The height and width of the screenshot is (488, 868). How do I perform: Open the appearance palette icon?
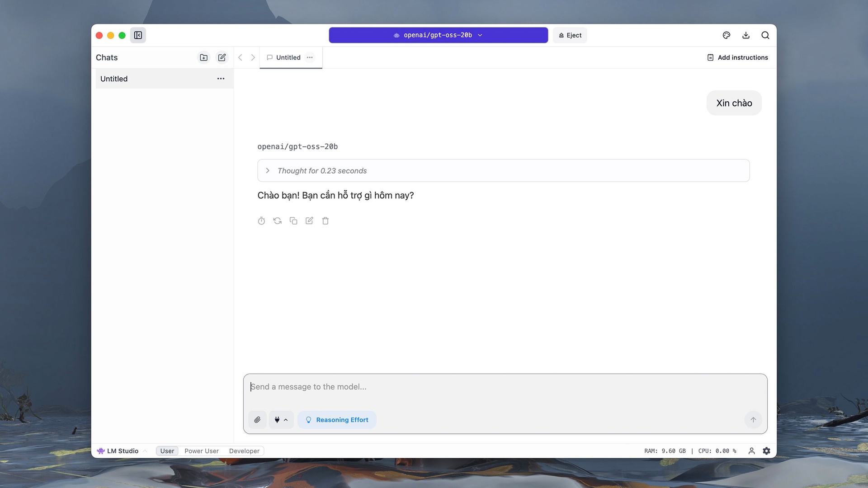(726, 35)
